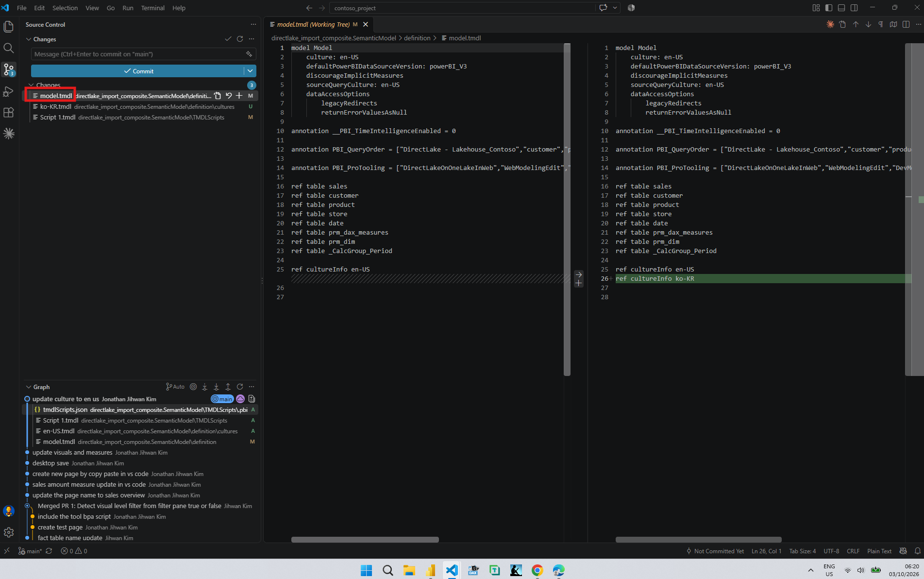Toggle panel layout button in title bar
Viewport: 924px width, 579px height.
click(841, 8)
